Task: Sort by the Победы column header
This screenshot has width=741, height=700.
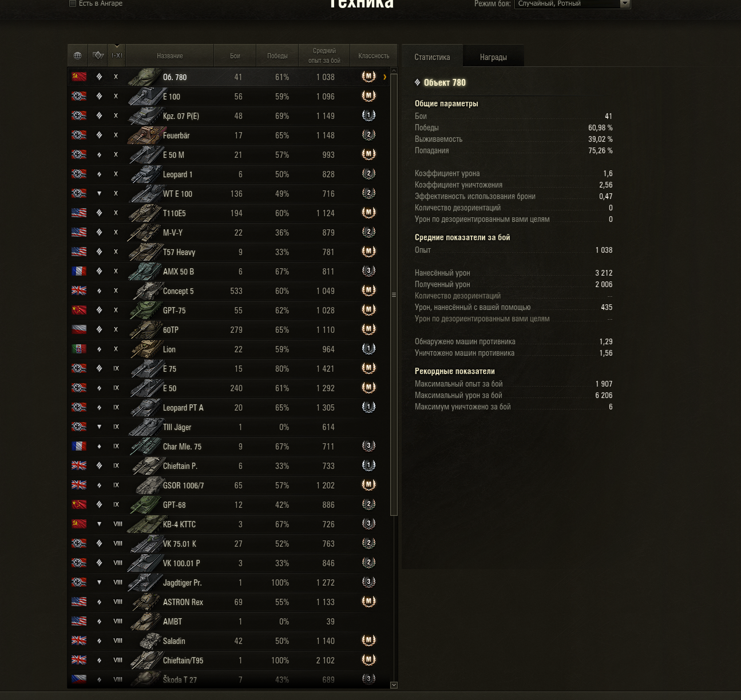Action: pos(278,55)
